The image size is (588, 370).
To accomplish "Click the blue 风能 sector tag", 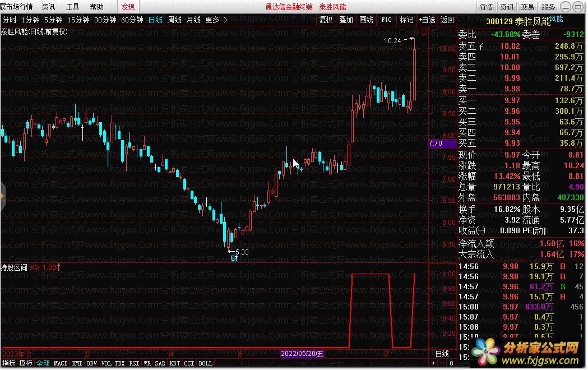I will tap(557, 18).
